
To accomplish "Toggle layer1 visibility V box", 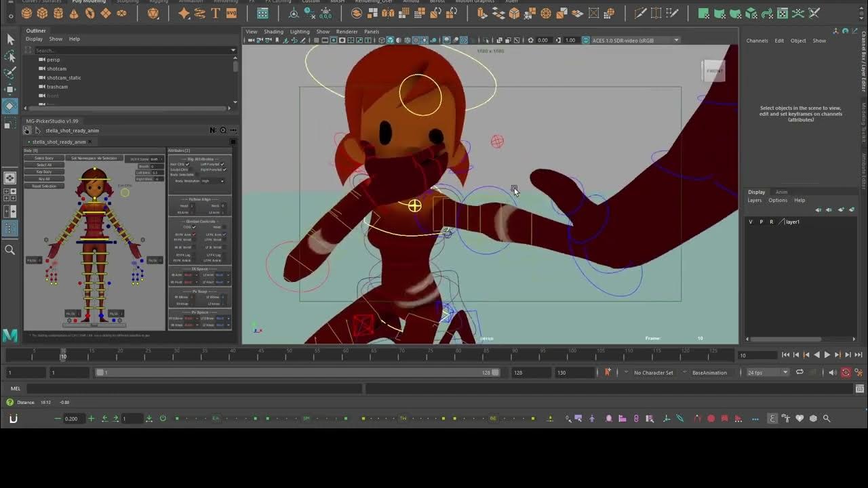I will pos(751,222).
